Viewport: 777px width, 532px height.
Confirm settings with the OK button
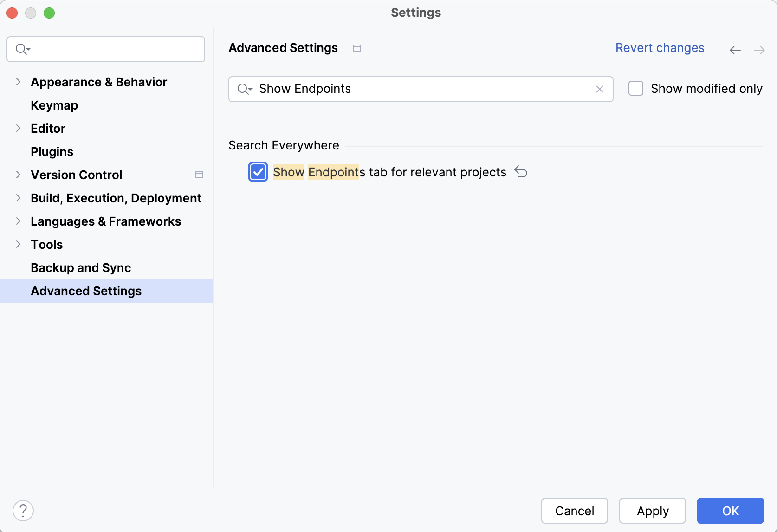(x=730, y=511)
